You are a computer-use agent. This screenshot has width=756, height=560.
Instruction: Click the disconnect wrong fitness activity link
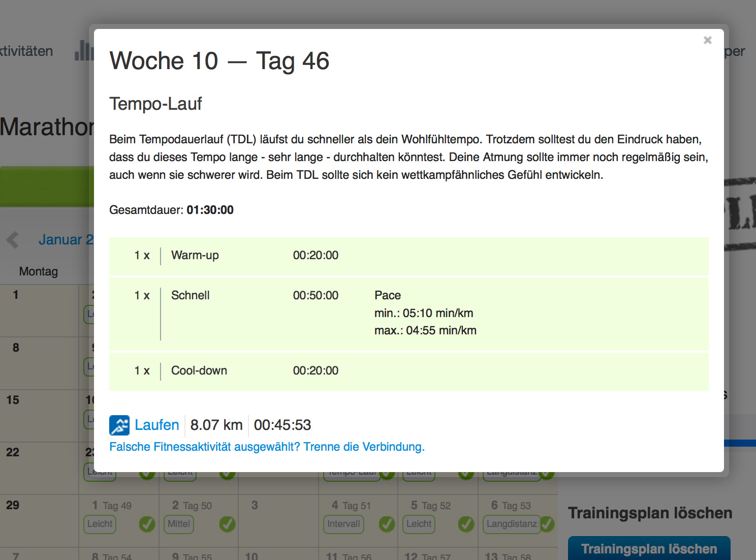coord(267,447)
